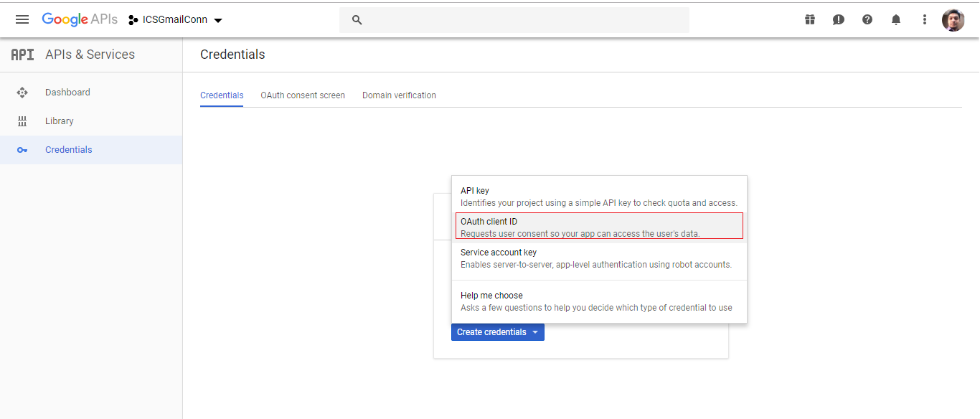Choose API key from the dropdown menu
This screenshot has width=980, height=419.
point(599,197)
